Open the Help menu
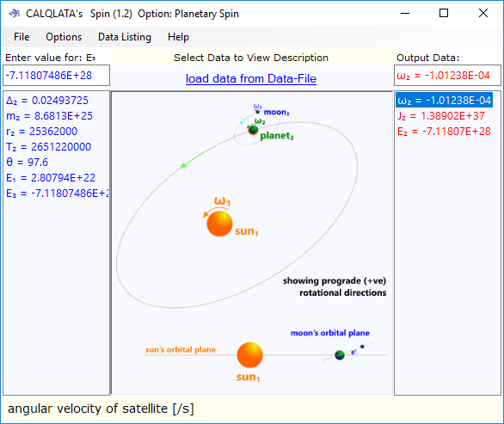 click(178, 37)
